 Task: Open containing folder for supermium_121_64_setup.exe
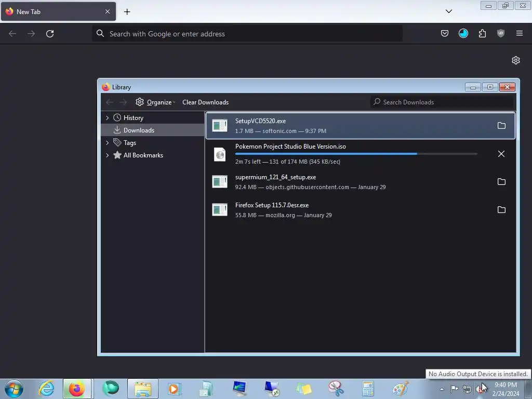pos(501,181)
